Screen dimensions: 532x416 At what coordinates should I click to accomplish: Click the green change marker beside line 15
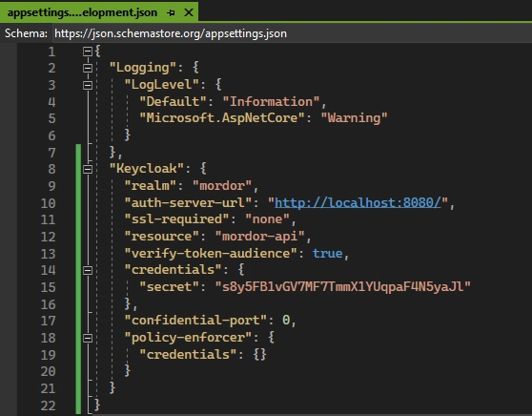pyautogui.click(x=78, y=287)
